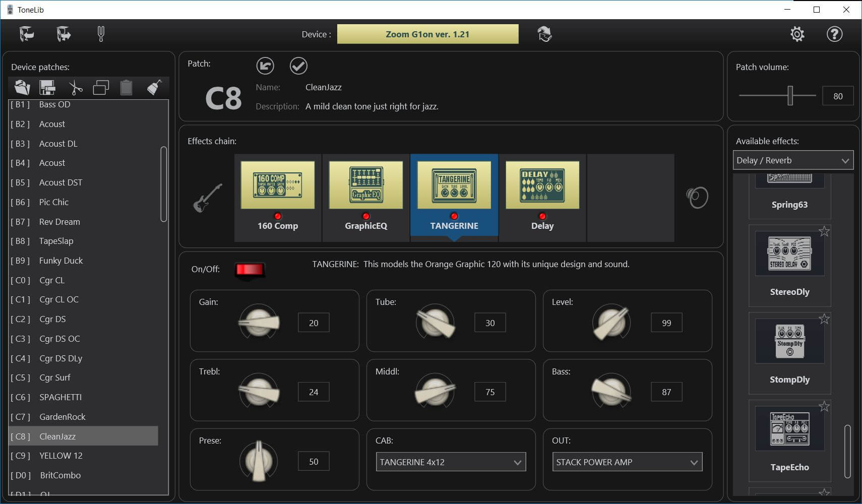Click the speaker output icon

point(697,198)
